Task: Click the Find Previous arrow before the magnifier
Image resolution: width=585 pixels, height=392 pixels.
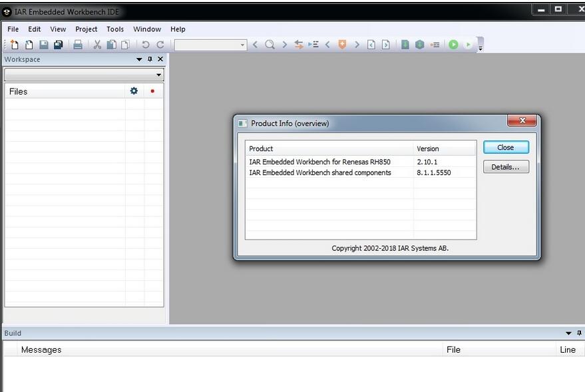Action: (x=255, y=45)
